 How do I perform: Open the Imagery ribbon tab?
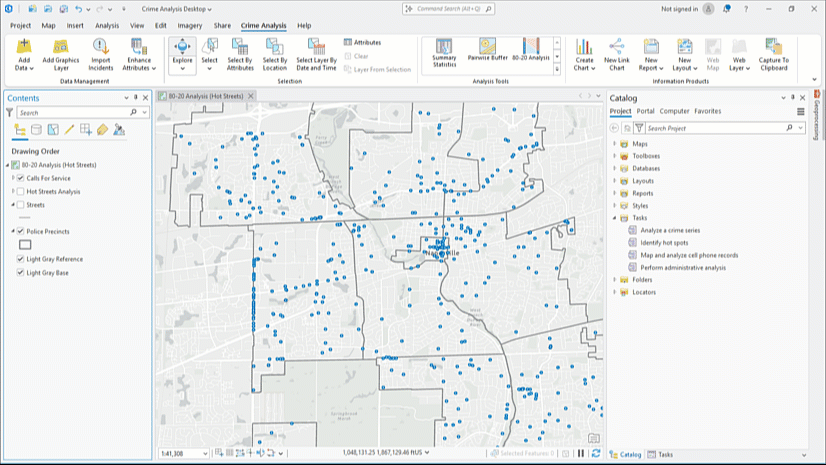190,25
